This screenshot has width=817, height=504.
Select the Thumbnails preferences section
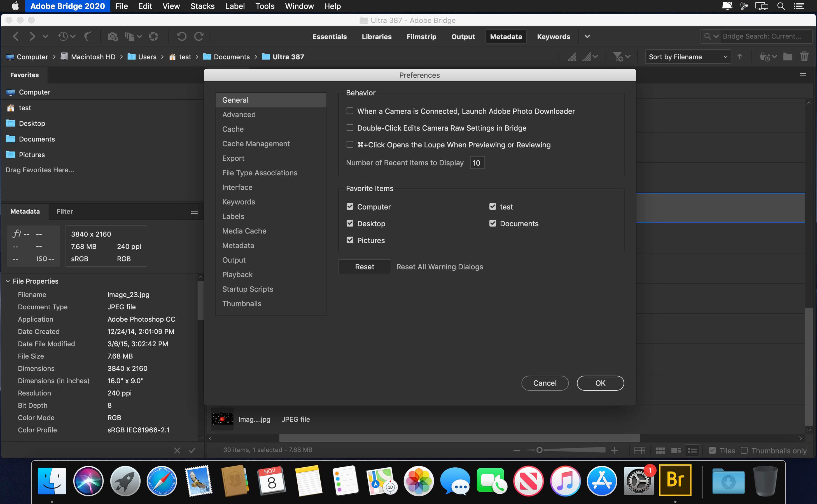point(241,303)
